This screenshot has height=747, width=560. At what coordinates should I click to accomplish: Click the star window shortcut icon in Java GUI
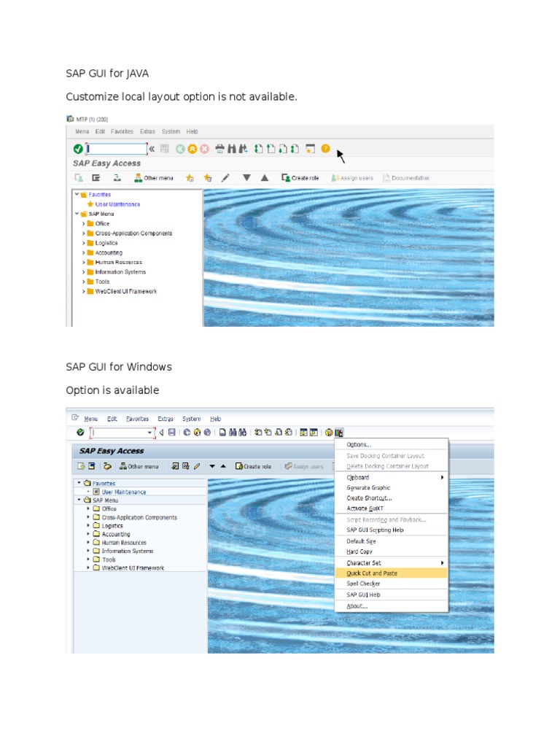(x=311, y=149)
